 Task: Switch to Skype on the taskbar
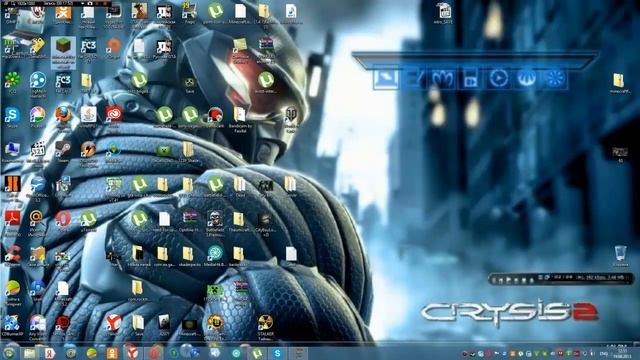click(x=278, y=353)
